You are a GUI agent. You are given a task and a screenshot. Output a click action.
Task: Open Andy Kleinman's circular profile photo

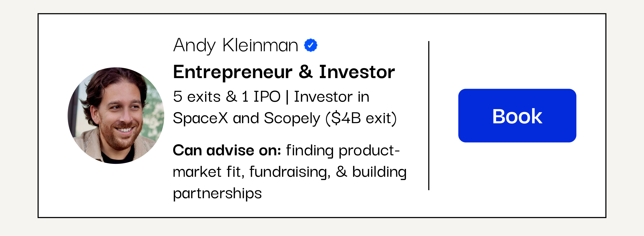[116, 116]
